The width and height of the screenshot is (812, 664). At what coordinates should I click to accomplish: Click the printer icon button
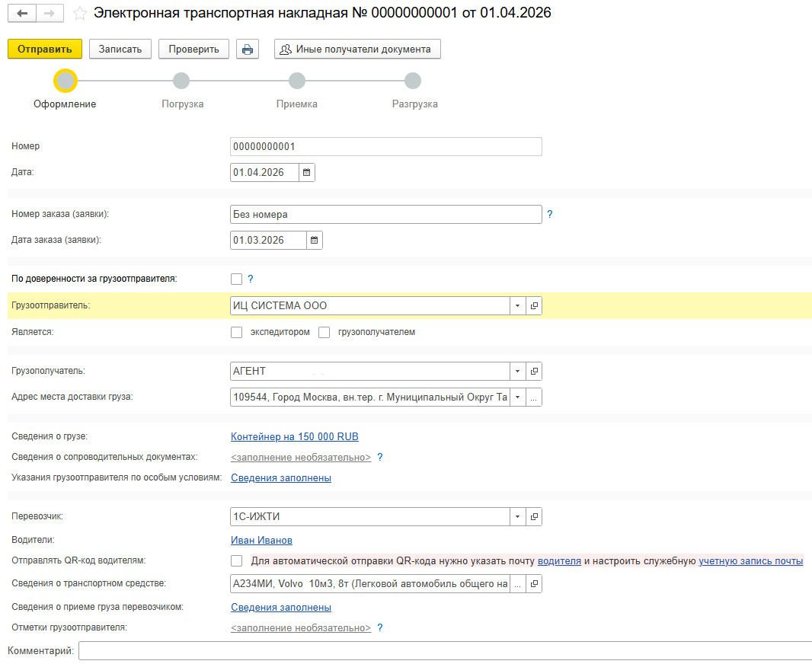click(247, 49)
